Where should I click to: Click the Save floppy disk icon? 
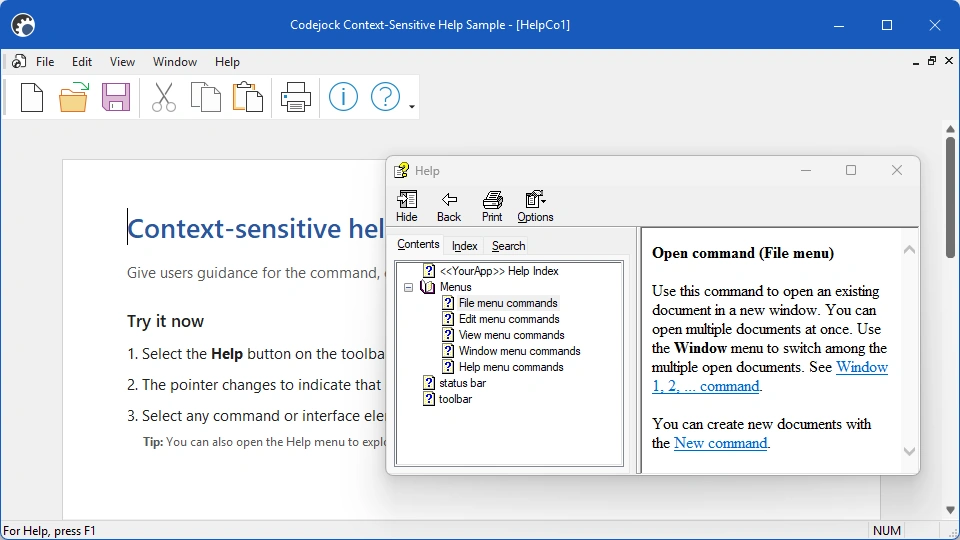click(116, 97)
